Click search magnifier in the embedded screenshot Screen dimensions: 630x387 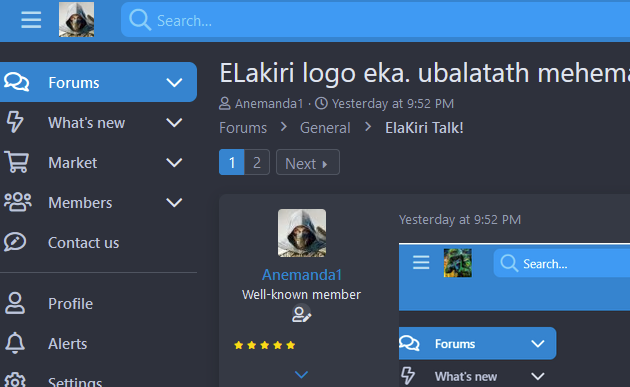point(509,264)
